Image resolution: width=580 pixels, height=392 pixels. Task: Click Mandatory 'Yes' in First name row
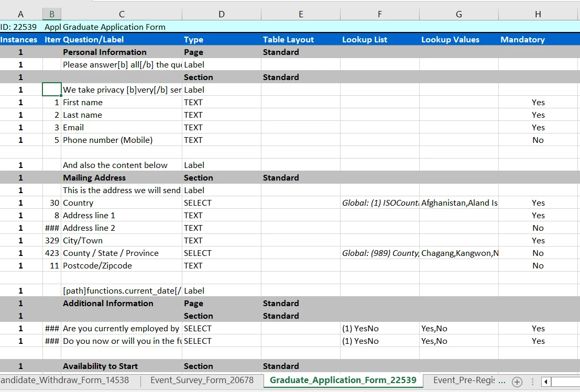coord(538,103)
